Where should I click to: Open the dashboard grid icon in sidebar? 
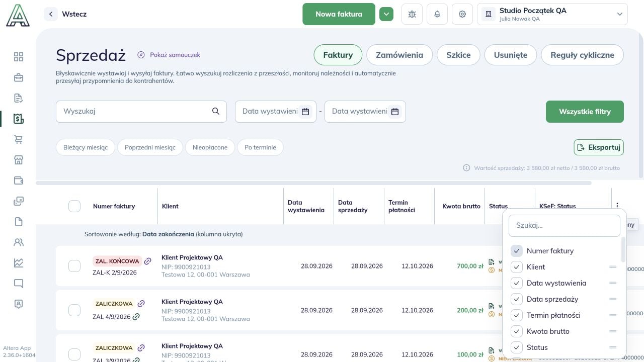[x=19, y=57]
